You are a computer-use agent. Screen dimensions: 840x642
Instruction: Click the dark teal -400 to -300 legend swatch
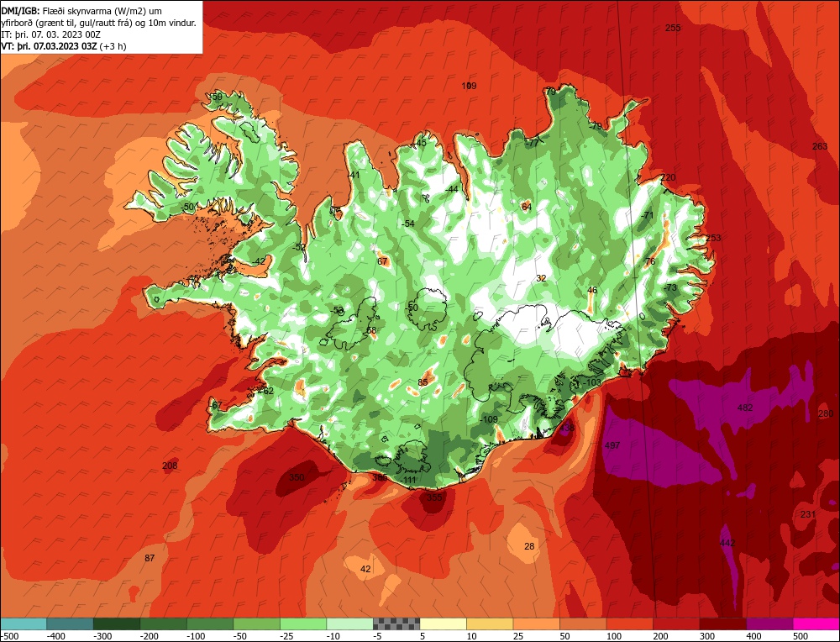tap(71, 624)
